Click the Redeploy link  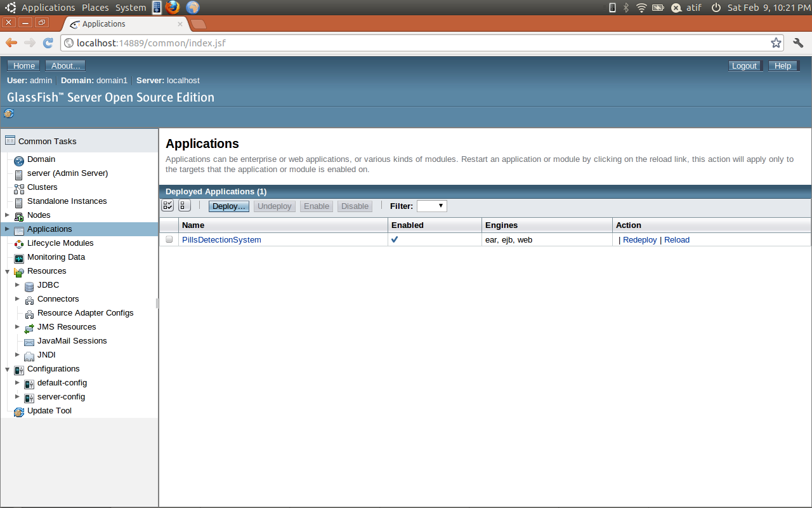pos(640,239)
